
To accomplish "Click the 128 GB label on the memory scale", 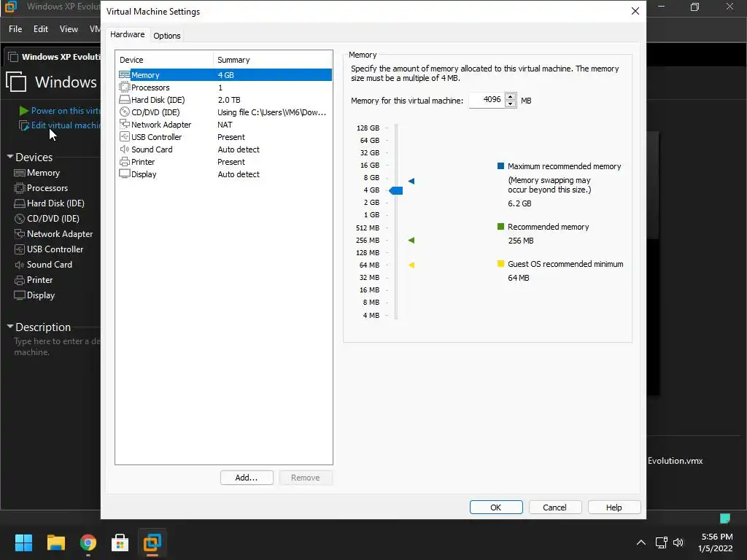I will pos(368,128).
